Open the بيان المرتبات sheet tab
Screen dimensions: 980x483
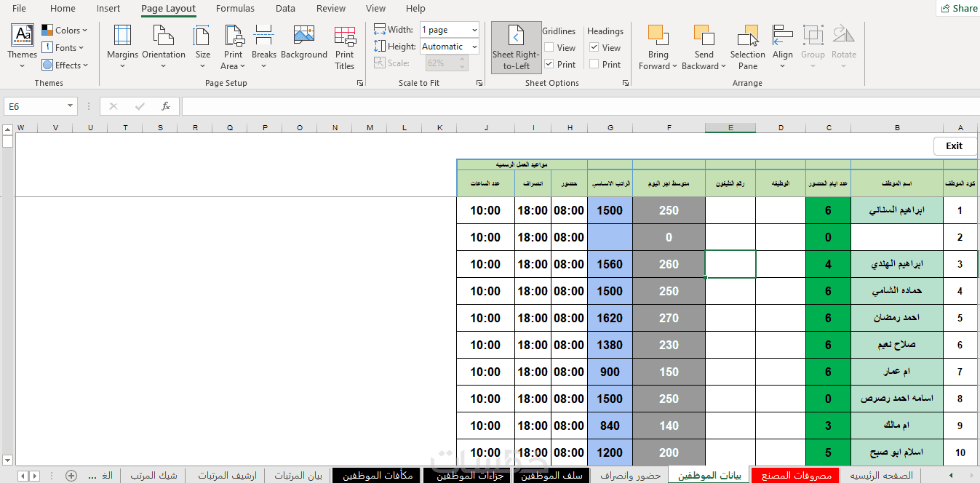point(298,476)
